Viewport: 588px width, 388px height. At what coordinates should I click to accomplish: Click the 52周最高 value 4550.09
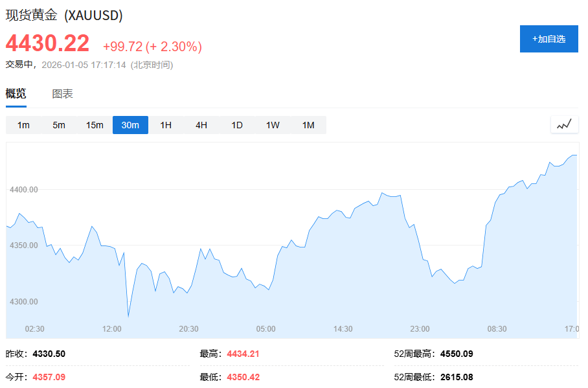point(456,354)
